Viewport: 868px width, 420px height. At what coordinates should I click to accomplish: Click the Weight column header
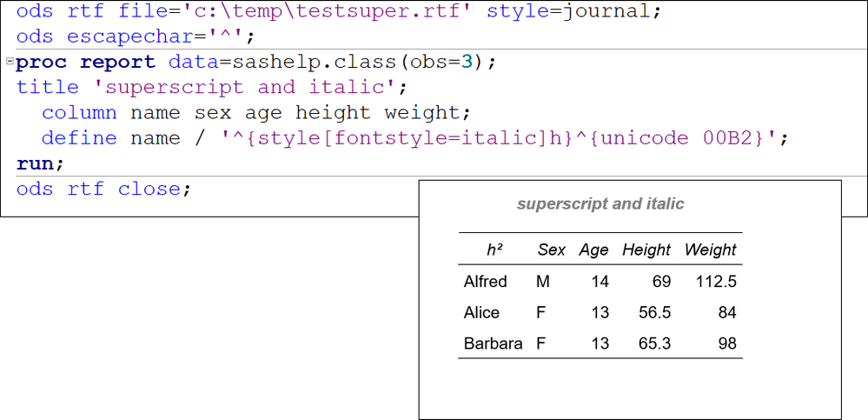click(710, 250)
